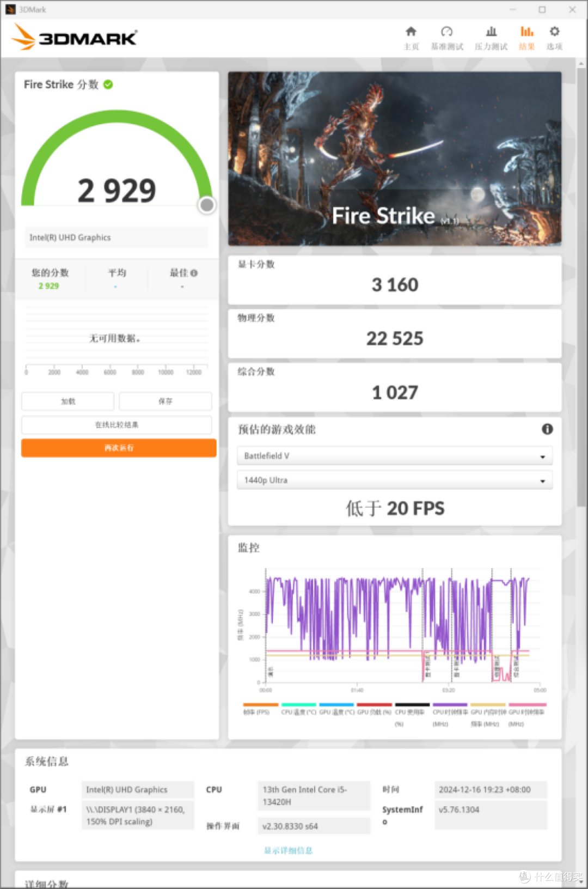This screenshot has width=588, height=889.
Task: Click the GPU Intel(R) UHD Graphics system info value
Action: tap(138, 790)
